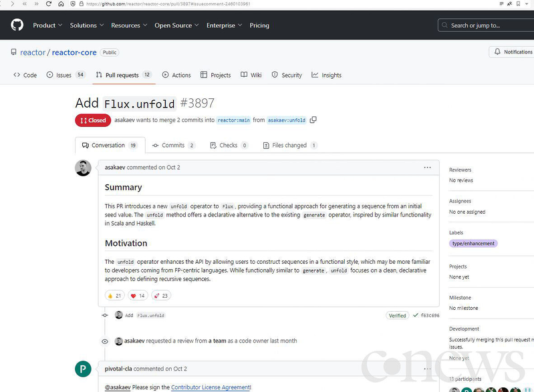Click the asakaev:unfold head branch
Image resolution: width=534 pixels, height=392 pixels.
[287, 120]
